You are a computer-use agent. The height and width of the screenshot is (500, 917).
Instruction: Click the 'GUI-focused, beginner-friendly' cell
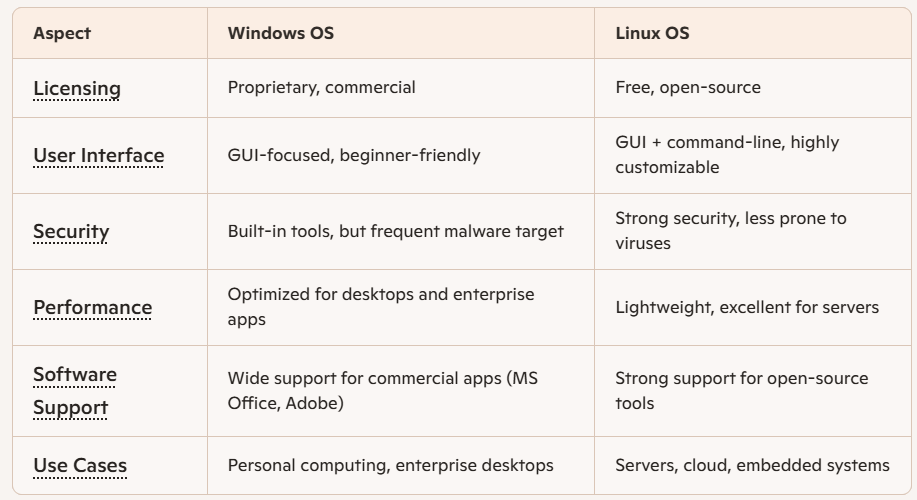354,155
